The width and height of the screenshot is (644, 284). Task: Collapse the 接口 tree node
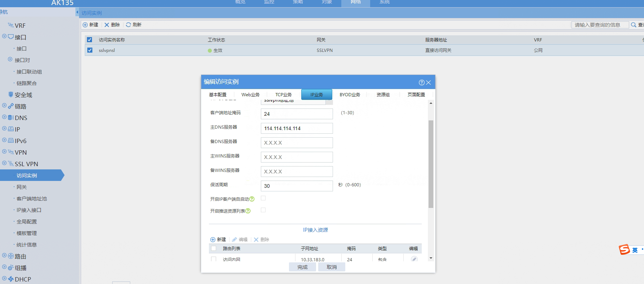[x=4, y=36]
